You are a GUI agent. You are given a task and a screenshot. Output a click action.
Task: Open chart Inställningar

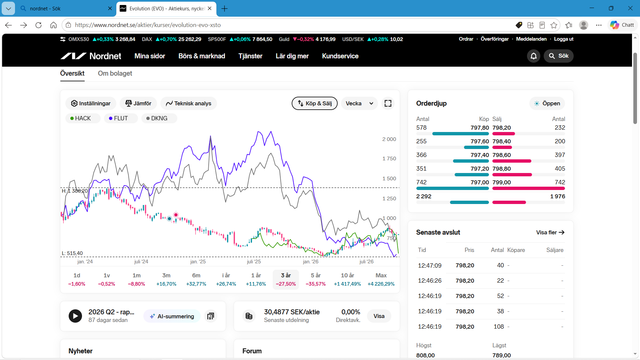tap(91, 103)
